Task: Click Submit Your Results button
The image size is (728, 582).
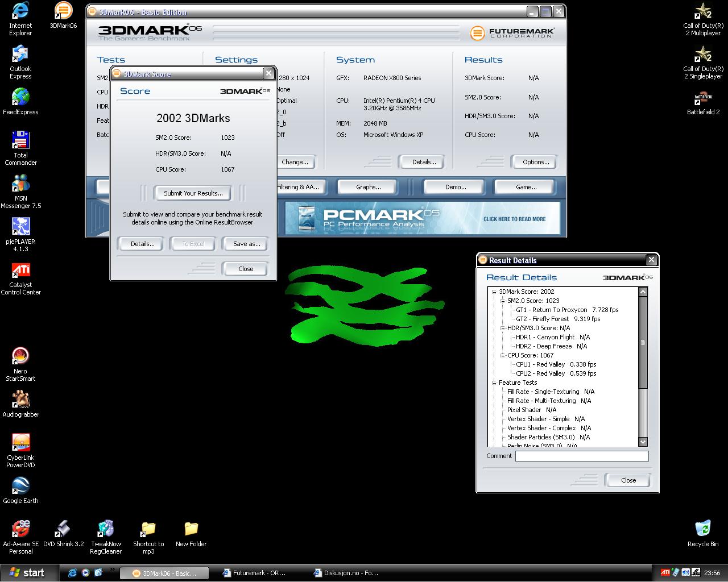Action: [x=193, y=193]
